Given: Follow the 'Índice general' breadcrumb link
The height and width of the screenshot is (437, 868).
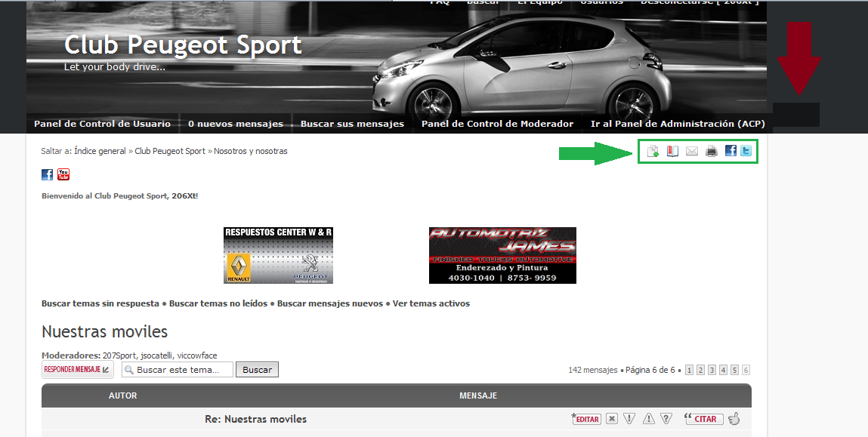Looking at the screenshot, I should [x=100, y=151].
